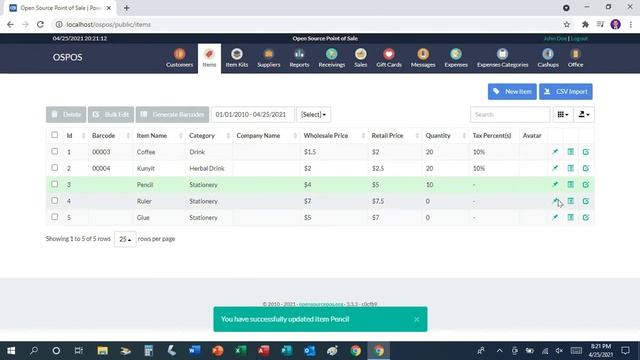Click the Delete button
Viewport: 640px width, 360px height.
pos(66,115)
